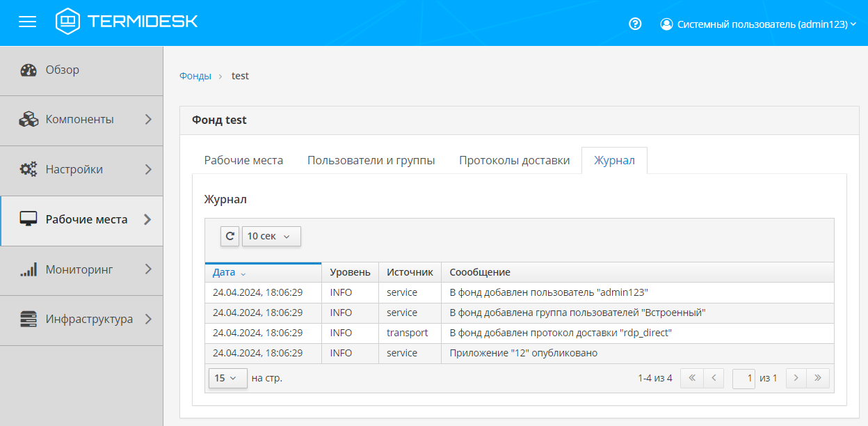Jump to last journal page
The image size is (868, 426).
click(818, 378)
